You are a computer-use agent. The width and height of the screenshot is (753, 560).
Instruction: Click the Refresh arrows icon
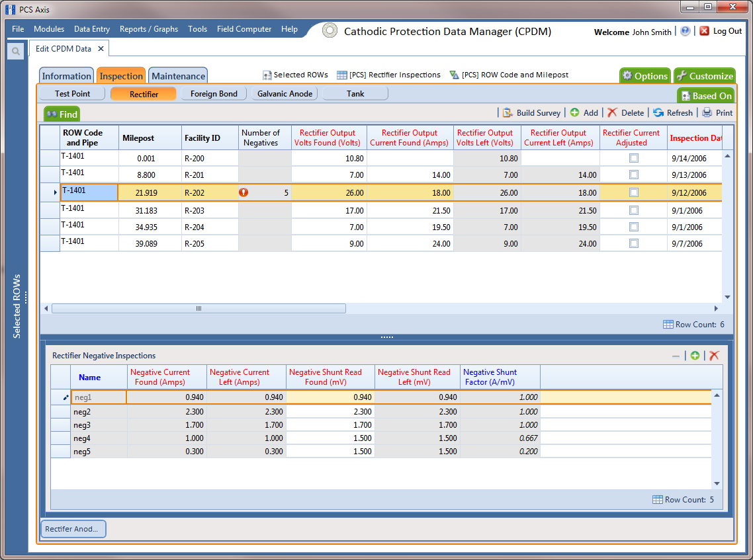pyautogui.click(x=658, y=112)
